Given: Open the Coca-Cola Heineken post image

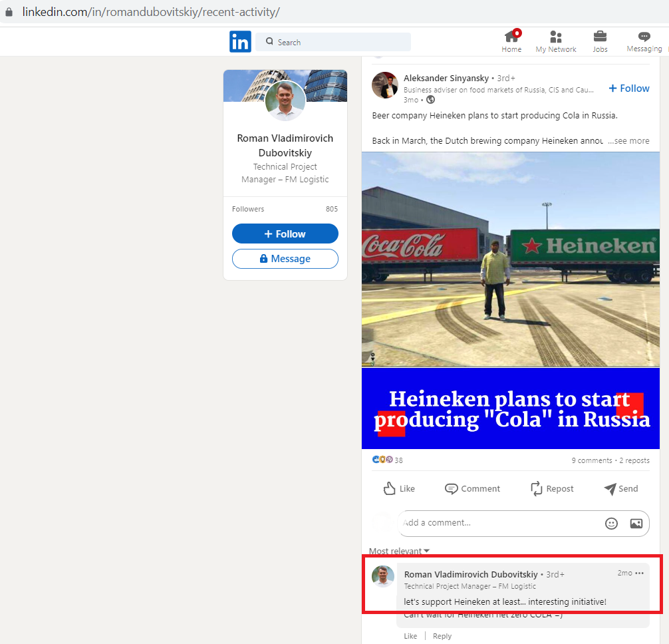Looking at the screenshot, I should (x=511, y=301).
